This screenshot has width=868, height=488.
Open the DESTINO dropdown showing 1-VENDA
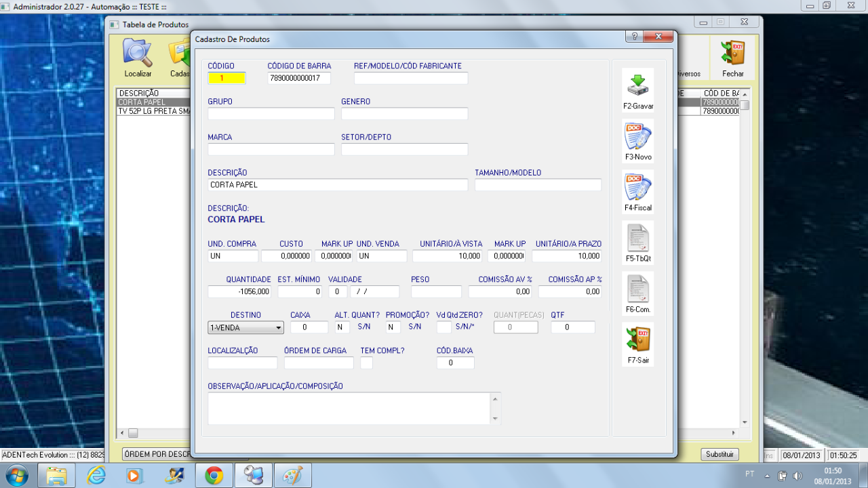coord(245,328)
